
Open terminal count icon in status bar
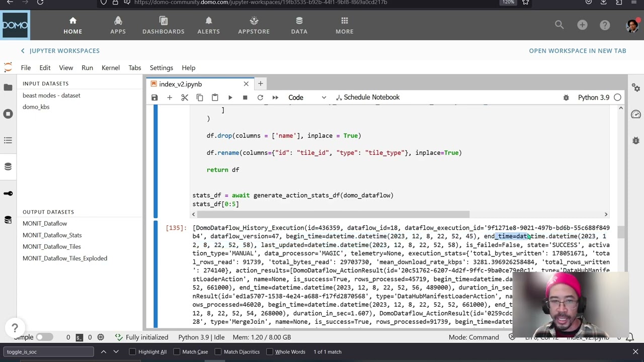click(79, 337)
